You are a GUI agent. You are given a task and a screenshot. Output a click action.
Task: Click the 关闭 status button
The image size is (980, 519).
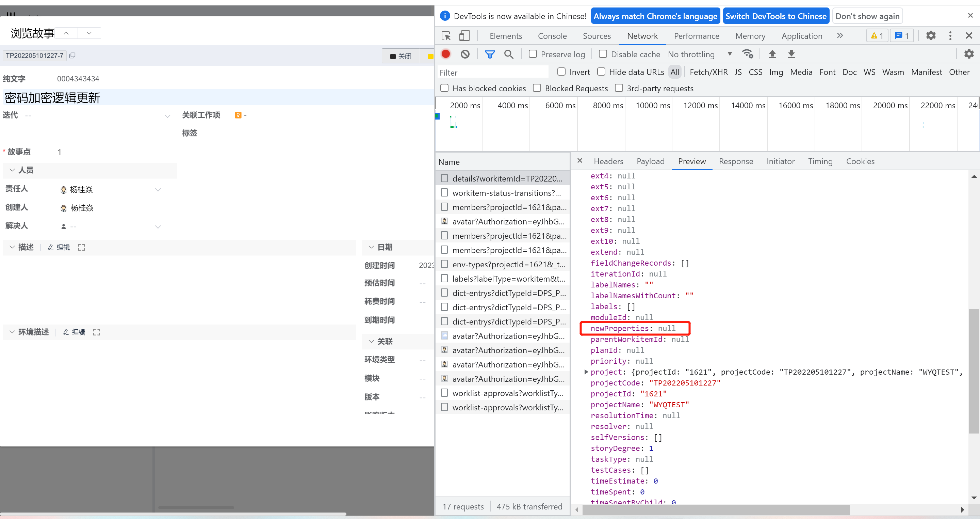coord(401,56)
